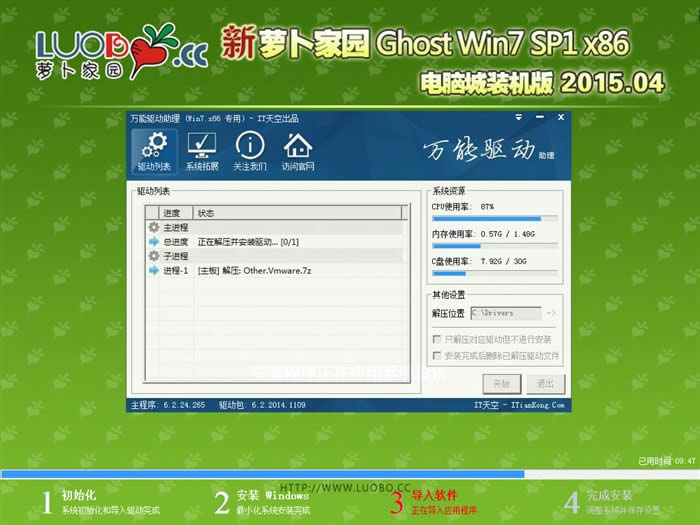Click the 解压位置 path input field

tap(506, 313)
